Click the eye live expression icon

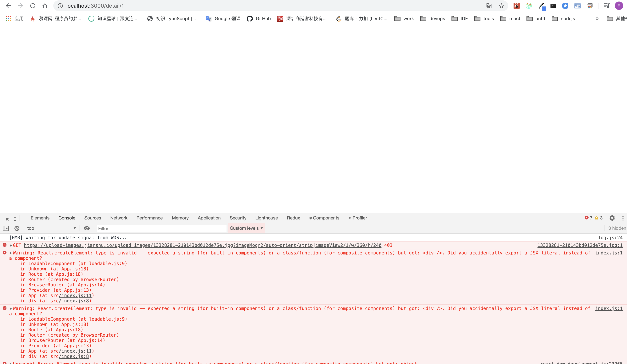click(87, 228)
